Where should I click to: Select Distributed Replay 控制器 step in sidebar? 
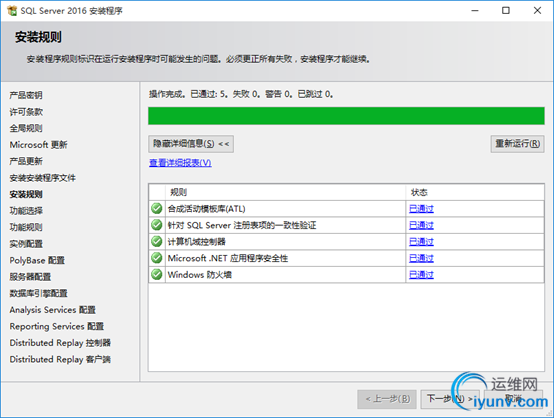pyautogui.click(x=60, y=343)
